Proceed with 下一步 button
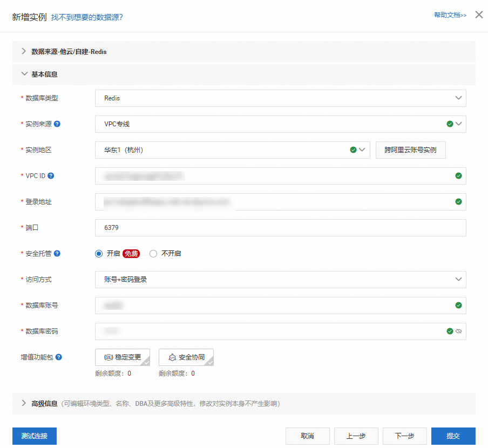 [x=404, y=436]
